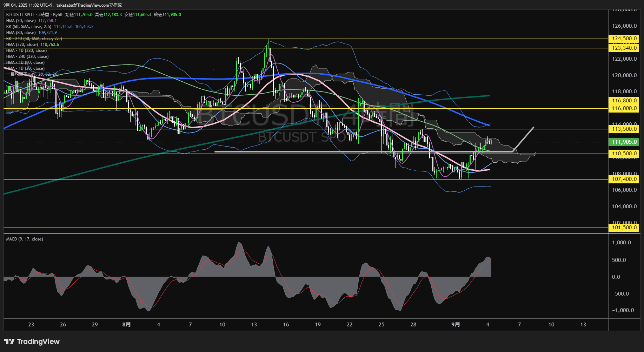
Task: Click 122,000.0 on the price axis
Action: [624, 59]
